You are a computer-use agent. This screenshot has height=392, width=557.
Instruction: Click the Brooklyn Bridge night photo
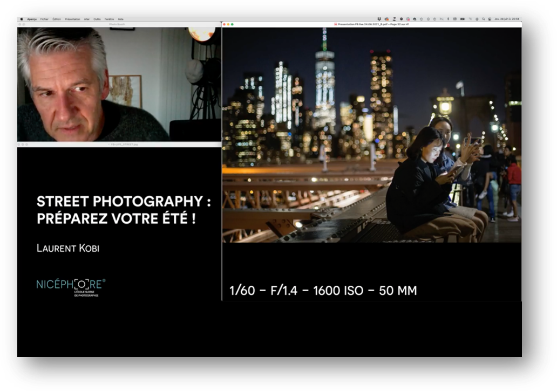point(371,135)
